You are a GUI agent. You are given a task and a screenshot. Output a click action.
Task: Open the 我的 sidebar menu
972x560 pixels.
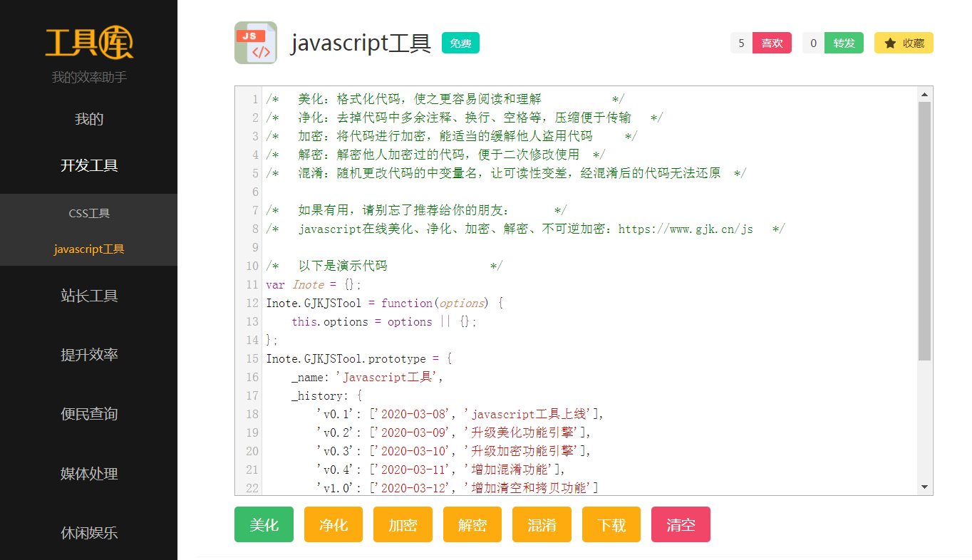point(89,119)
